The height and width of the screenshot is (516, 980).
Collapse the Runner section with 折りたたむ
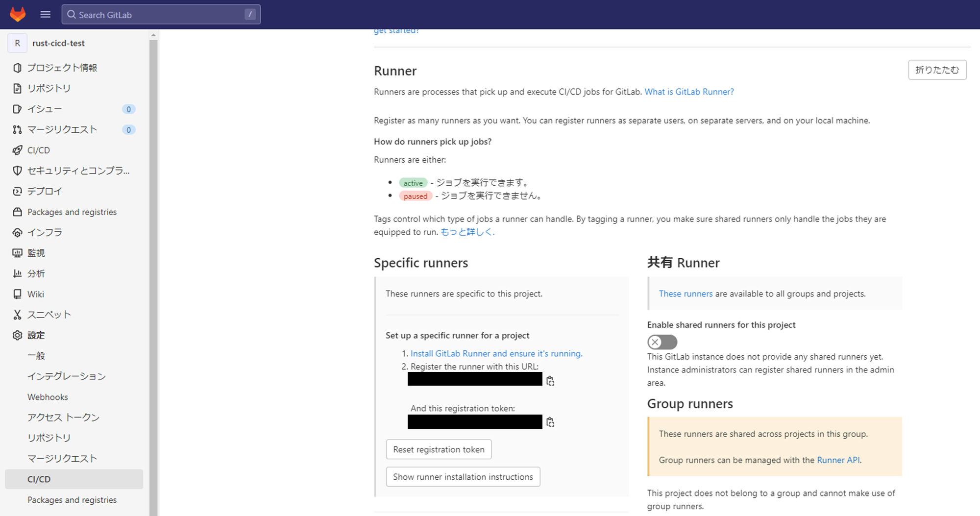(937, 70)
